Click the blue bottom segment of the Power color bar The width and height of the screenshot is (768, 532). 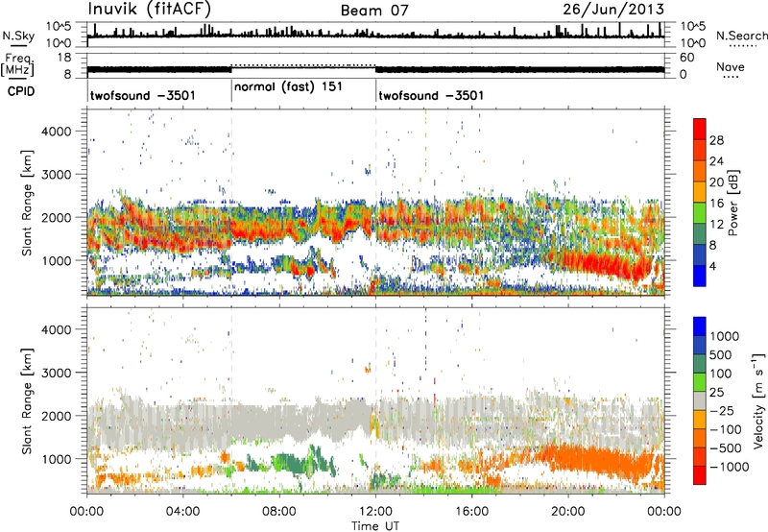pos(700,277)
